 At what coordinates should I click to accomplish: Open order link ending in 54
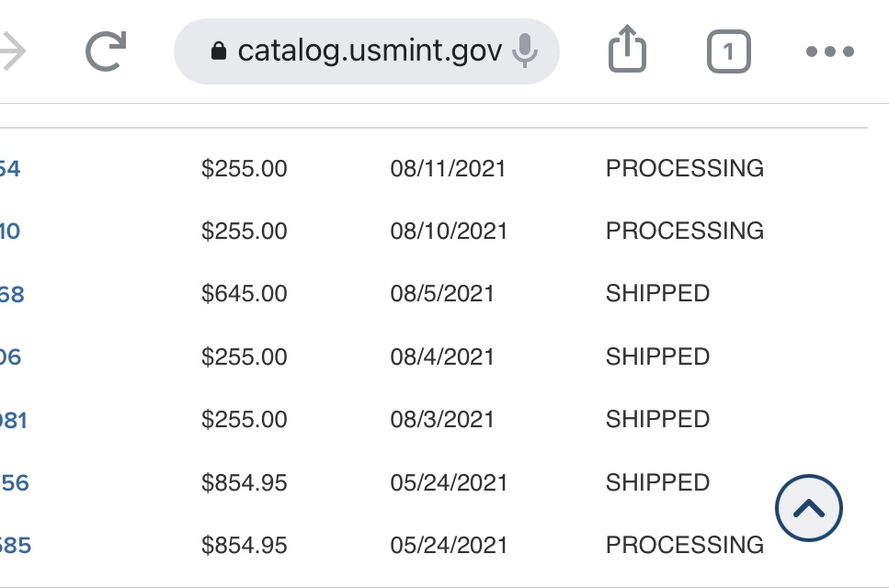coord(10,169)
